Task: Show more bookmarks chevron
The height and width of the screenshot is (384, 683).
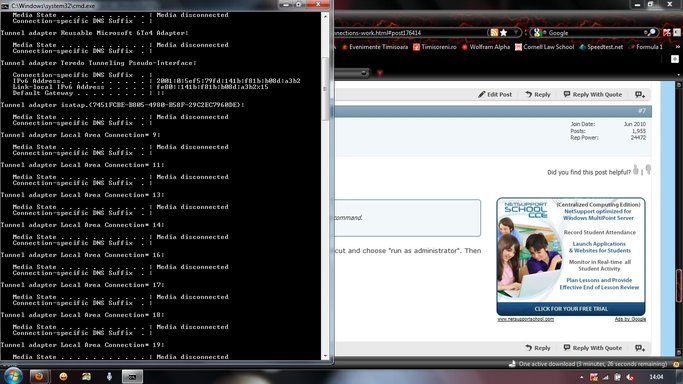Action: tap(677, 47)
